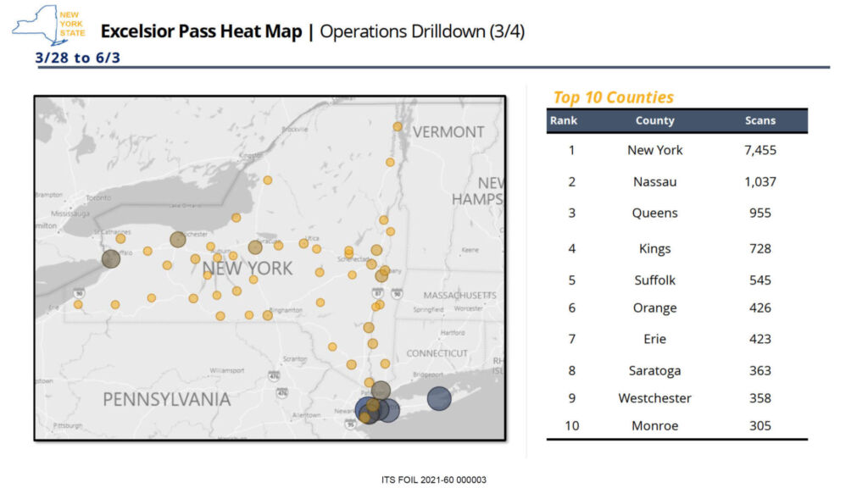Select the "Nassau" county cell

tap(655, 181)
